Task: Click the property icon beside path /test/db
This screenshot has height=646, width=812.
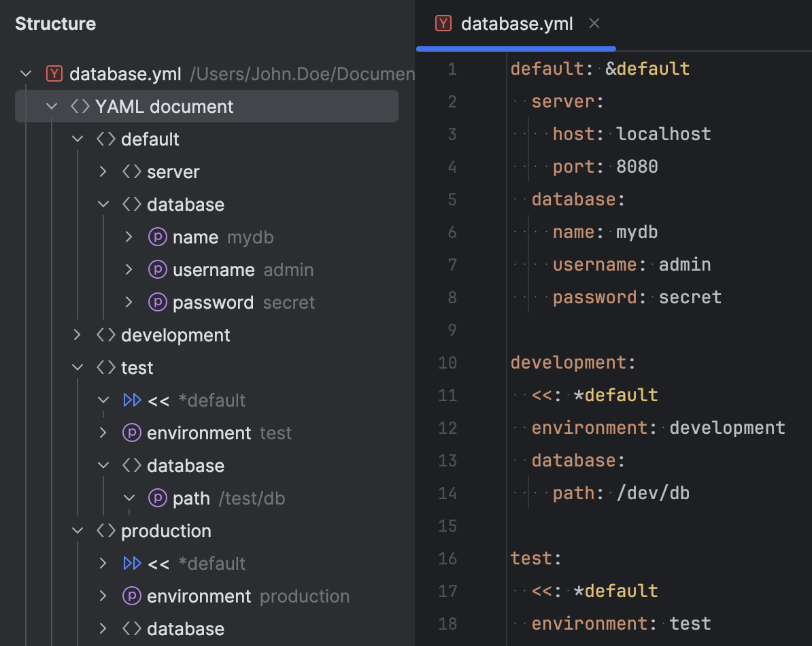Action: pyautogui.click(x=157, y=498)
